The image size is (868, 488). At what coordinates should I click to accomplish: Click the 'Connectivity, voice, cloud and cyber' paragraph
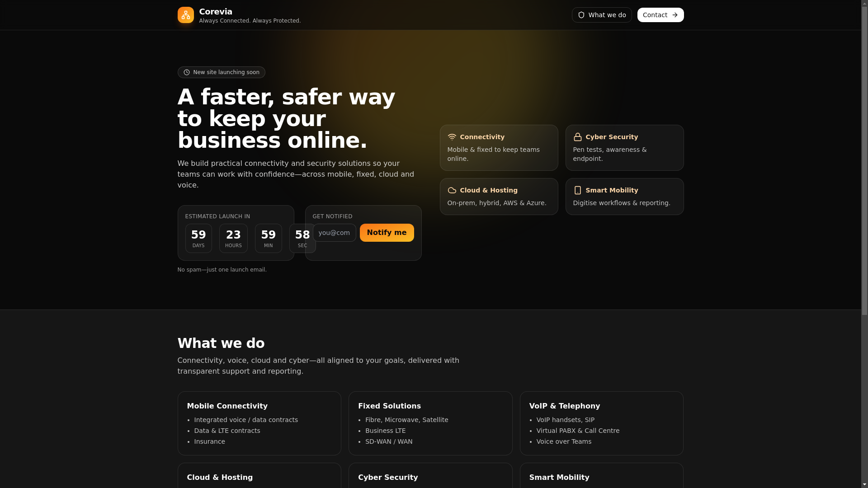pos(318,366)
